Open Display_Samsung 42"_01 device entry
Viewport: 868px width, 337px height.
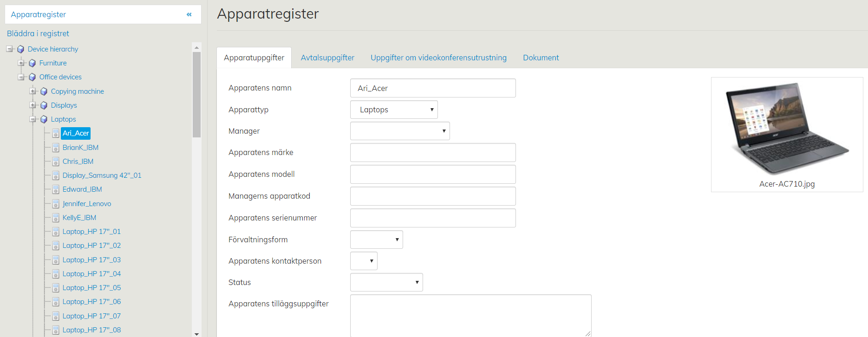(102, 175)
